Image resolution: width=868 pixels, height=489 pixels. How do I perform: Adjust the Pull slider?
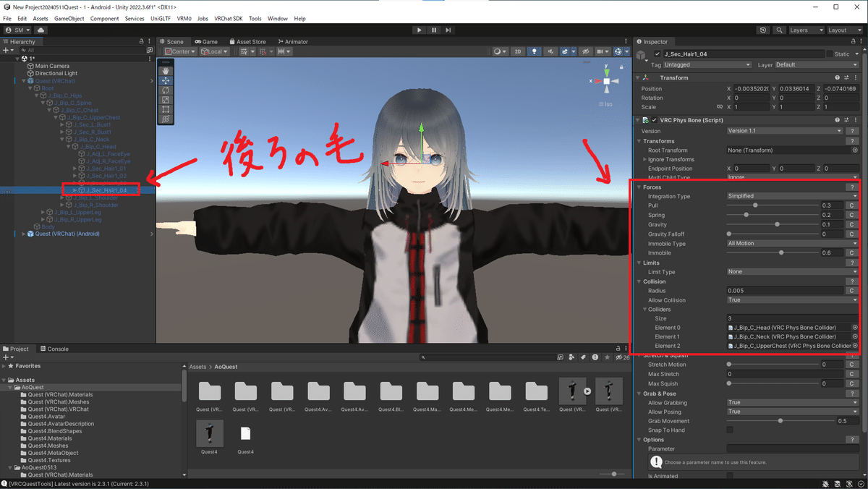tap(772, 205)
